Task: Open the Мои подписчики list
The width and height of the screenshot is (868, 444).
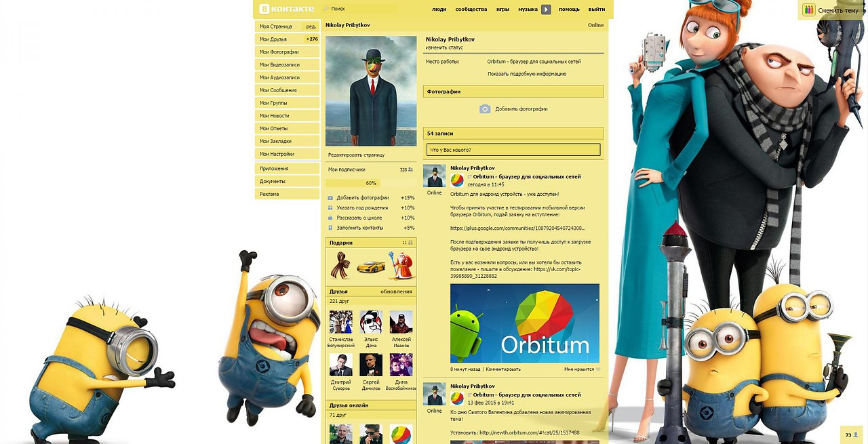Action: [x=347, y=169]
